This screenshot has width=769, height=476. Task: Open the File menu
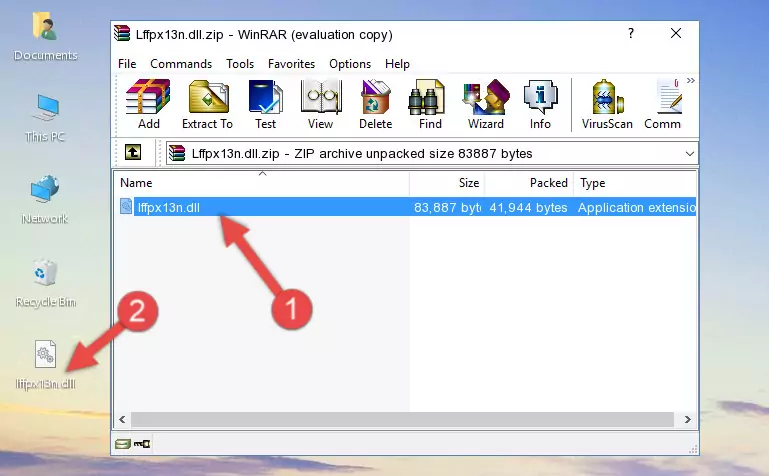tap(127, 64)
